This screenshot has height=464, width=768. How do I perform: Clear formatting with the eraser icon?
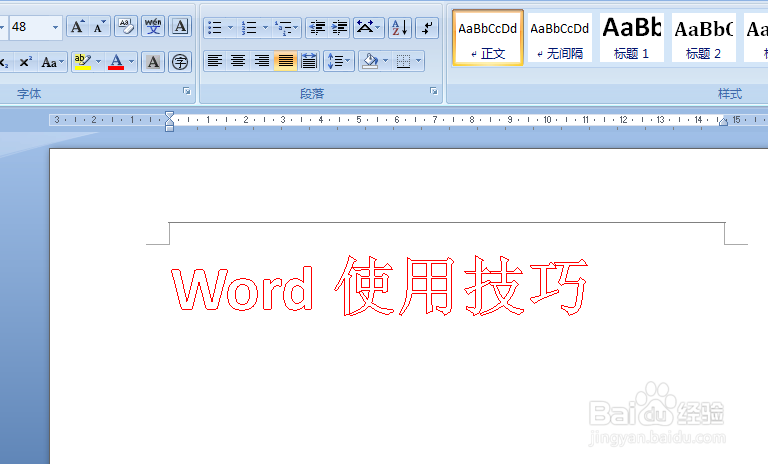tap(126, 26)
